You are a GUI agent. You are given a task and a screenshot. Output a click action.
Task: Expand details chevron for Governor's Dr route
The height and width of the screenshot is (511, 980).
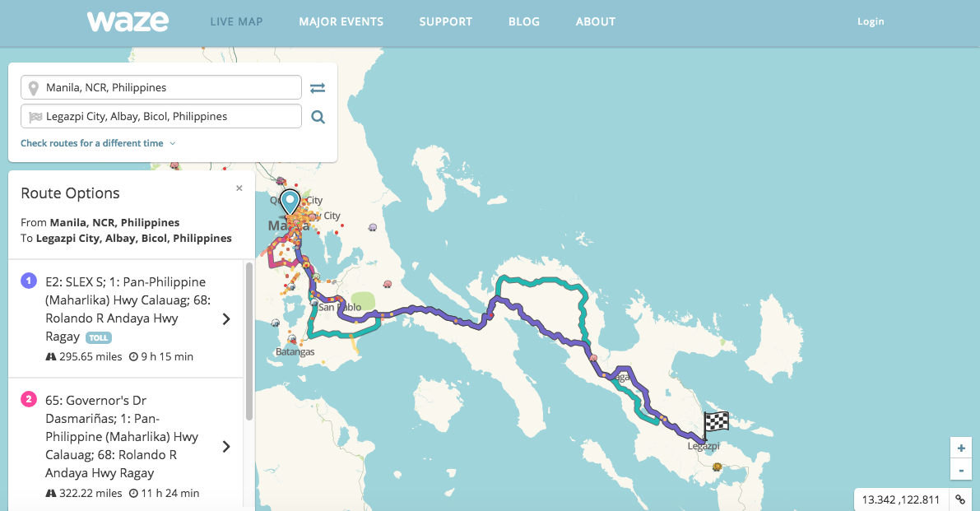[226, 447]
